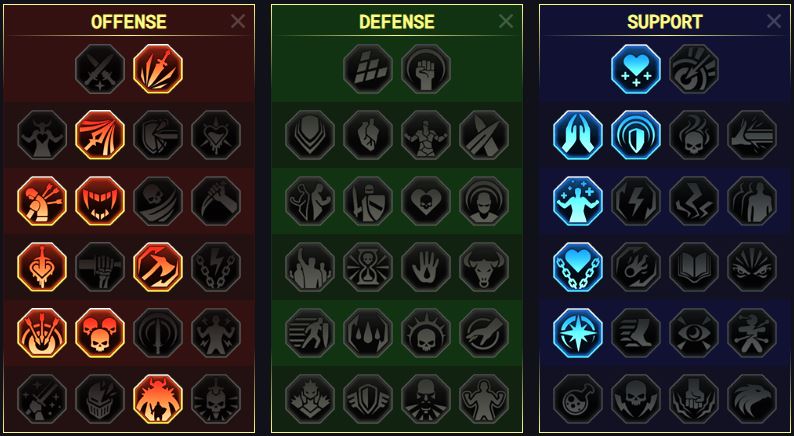Image resolution: width=794 pixels, height=436 pixels.
Task: Select the eagle head mastery icon
Action: tap(752, 399)
